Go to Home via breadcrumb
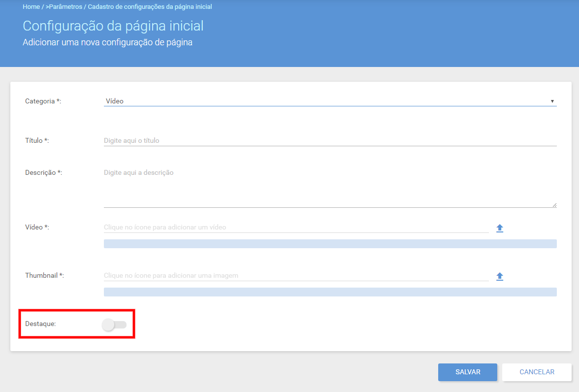This screenshot has height=392, width=579. [x=32, y=7]
